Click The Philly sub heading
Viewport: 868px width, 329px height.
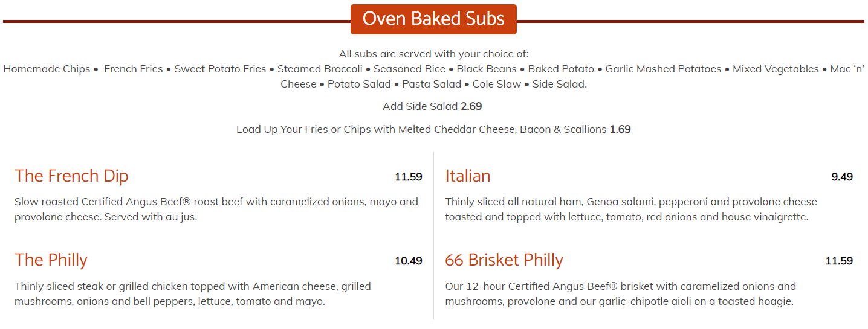click(51, 260)
